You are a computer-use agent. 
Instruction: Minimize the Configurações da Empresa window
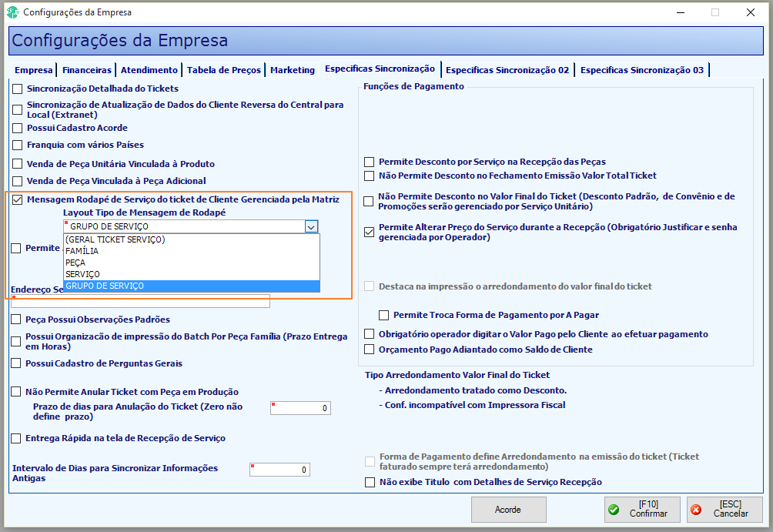pyautogui.click(x=681, y=12)
